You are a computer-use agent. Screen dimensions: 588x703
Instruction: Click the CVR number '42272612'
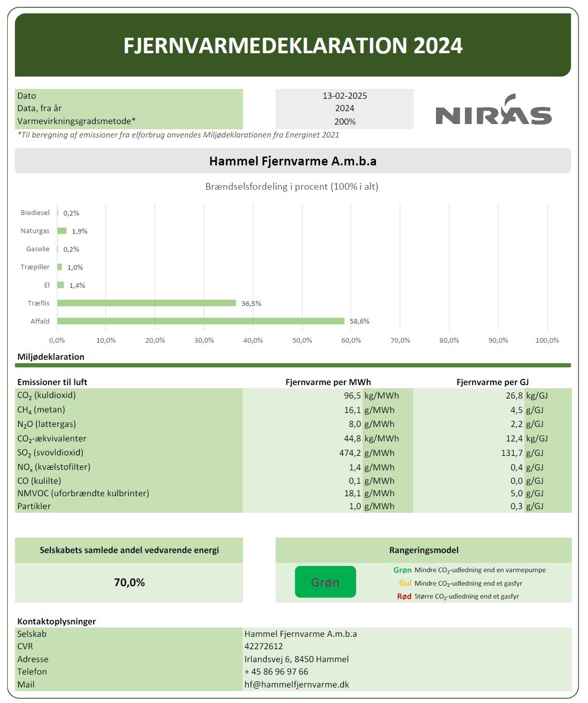pyautogui.click(x=264, y=646)
